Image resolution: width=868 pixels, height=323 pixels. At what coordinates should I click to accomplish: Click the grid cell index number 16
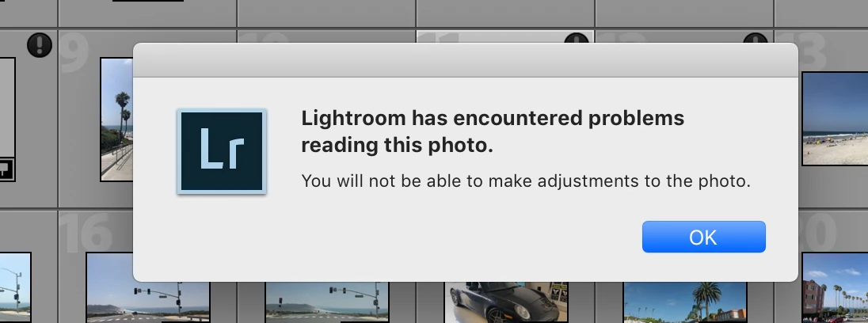click(86, 232)
